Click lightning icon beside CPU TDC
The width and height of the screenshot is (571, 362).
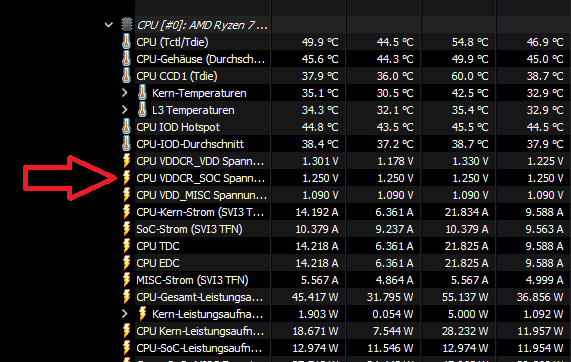(126, 246)
